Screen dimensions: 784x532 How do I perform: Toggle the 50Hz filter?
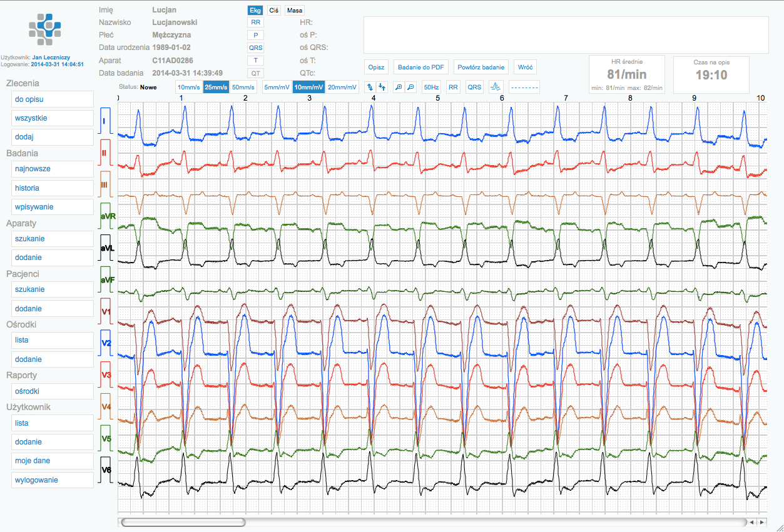(431, 88)
